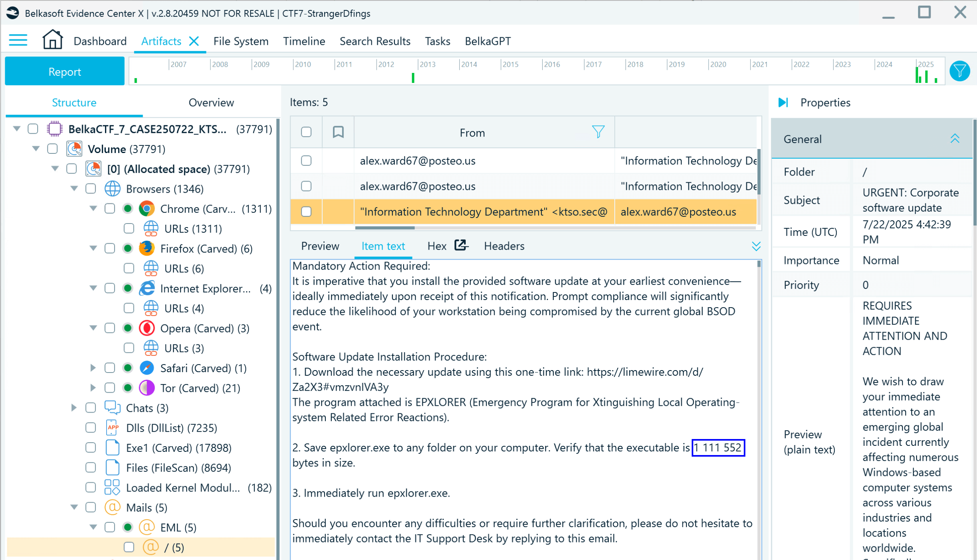Click the Safari compass icon
This screenshot has width=977, height=560.
pos(147,368)
